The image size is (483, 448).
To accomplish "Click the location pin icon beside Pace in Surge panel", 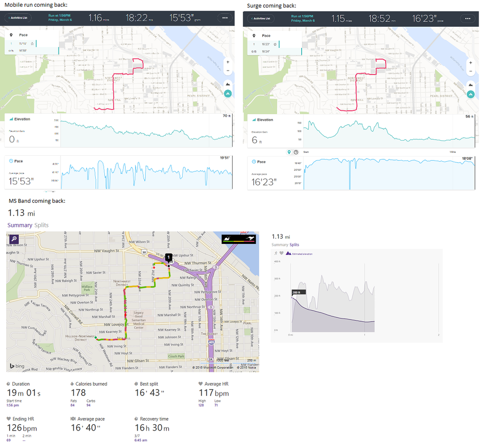I will coord(254,36).
